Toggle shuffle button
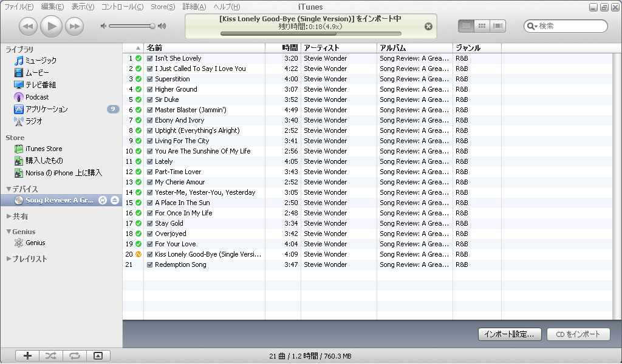The width and height of the screenshot is (622, 364). pos(51,356)
